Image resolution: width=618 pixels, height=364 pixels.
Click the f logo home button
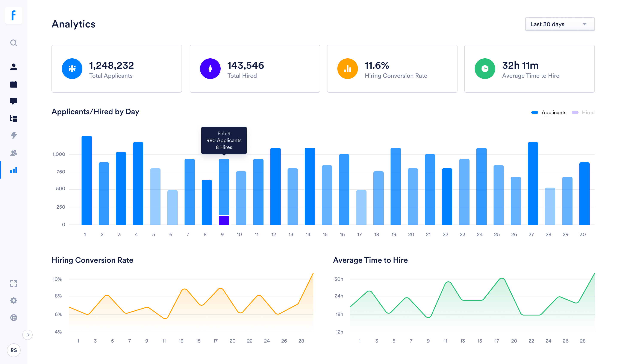(x=14, y=15)
